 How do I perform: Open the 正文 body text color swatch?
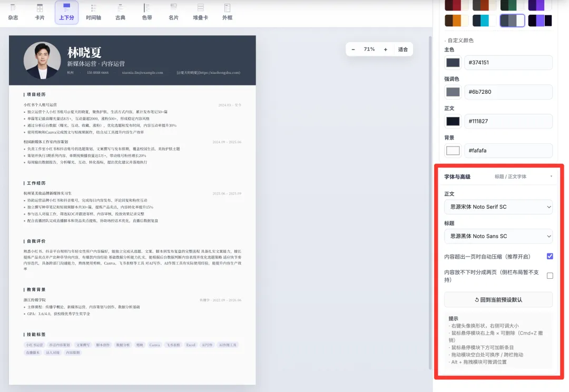pyautogui.click(x=453, y=121)
